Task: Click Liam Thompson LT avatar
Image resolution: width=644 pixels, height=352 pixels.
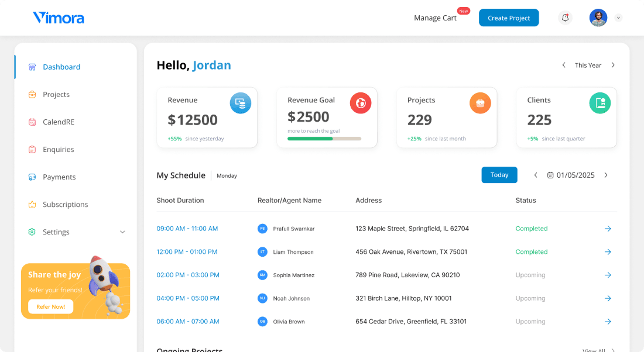Action: coord(262,252)
